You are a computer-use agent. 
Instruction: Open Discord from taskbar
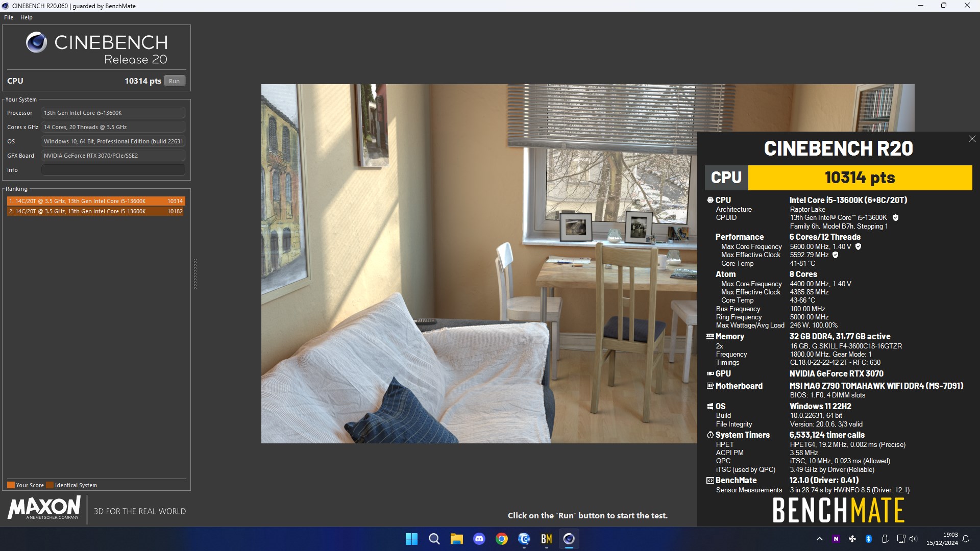(x=479, y=539)
